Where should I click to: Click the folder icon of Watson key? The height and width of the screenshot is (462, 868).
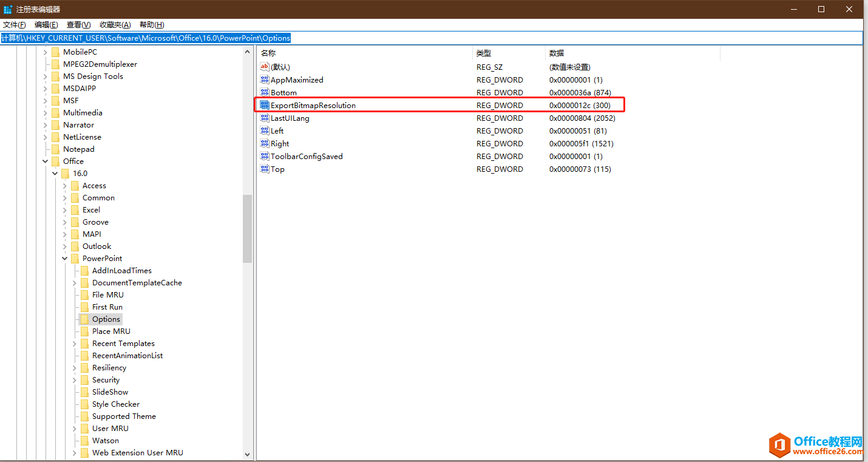(x=84, y=440)
